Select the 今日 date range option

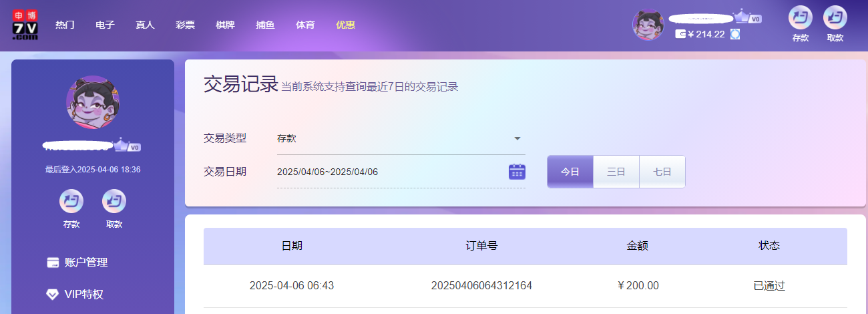tap(570, 172)
